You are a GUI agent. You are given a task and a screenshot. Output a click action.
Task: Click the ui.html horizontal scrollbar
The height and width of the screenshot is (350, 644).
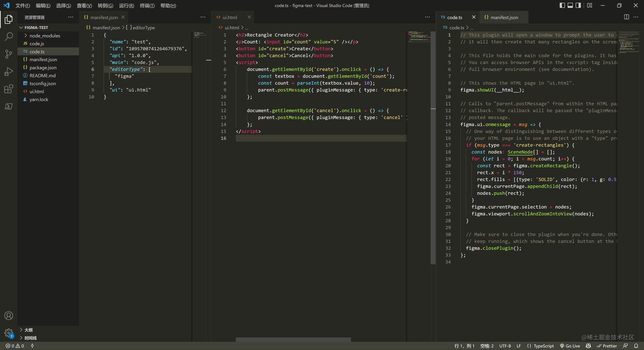pyautogui.click(x=293, y=339)
